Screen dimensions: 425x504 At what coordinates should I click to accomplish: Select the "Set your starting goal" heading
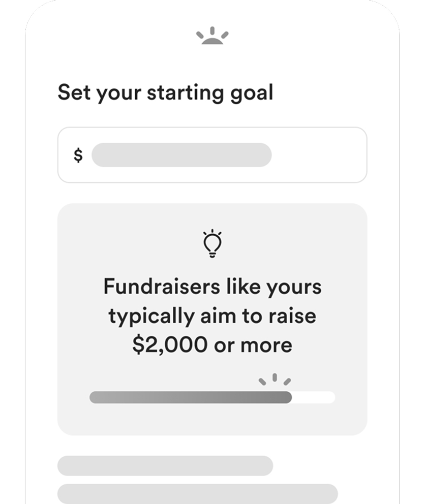coord(165,93)
